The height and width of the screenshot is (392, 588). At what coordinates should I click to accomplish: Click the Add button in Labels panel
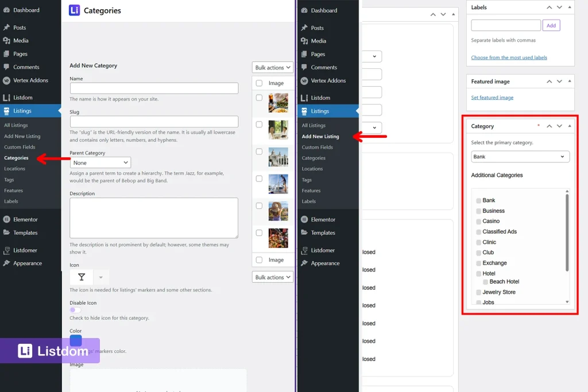click(551, 25)
